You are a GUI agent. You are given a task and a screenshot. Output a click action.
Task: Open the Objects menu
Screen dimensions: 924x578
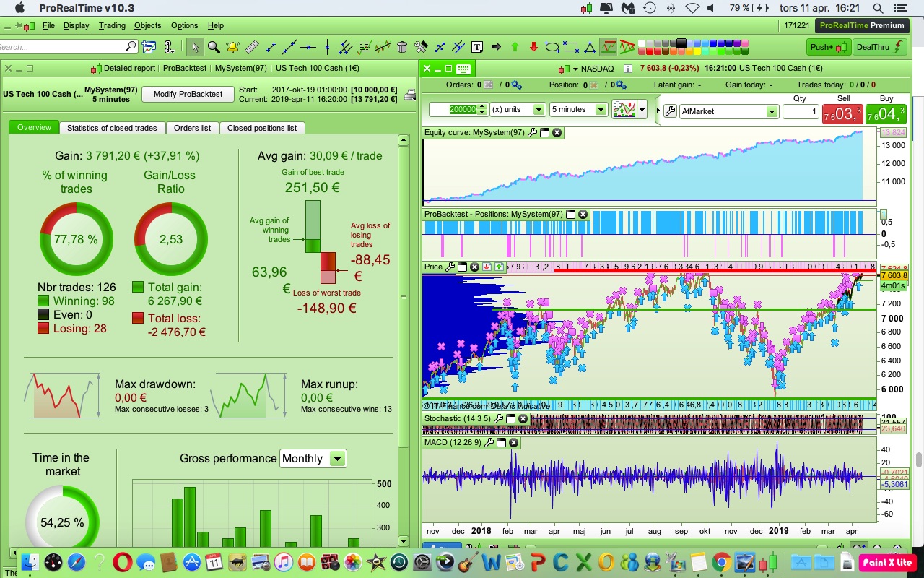[147, 25]
